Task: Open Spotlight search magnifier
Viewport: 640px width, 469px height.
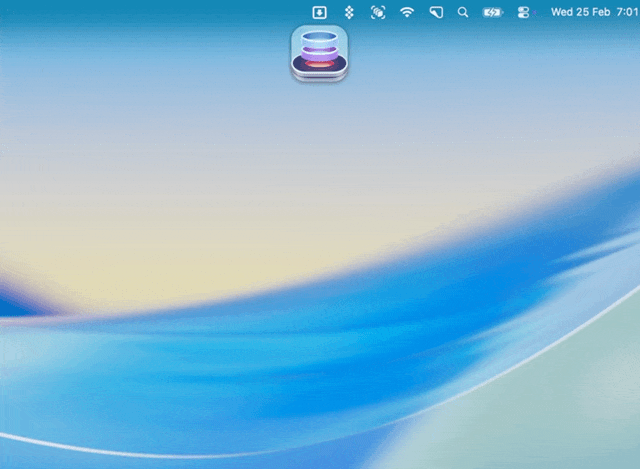Action: [462, 13]
